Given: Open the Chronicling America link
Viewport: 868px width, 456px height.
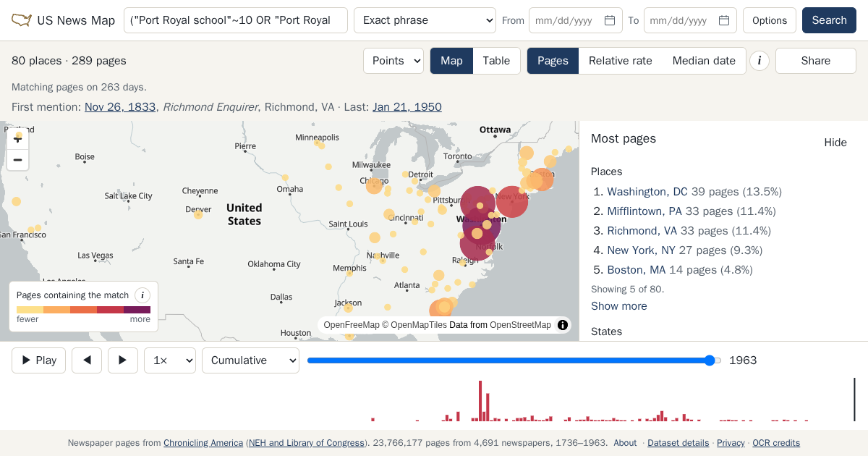Looking at the screenshot, I should (203, 443).
